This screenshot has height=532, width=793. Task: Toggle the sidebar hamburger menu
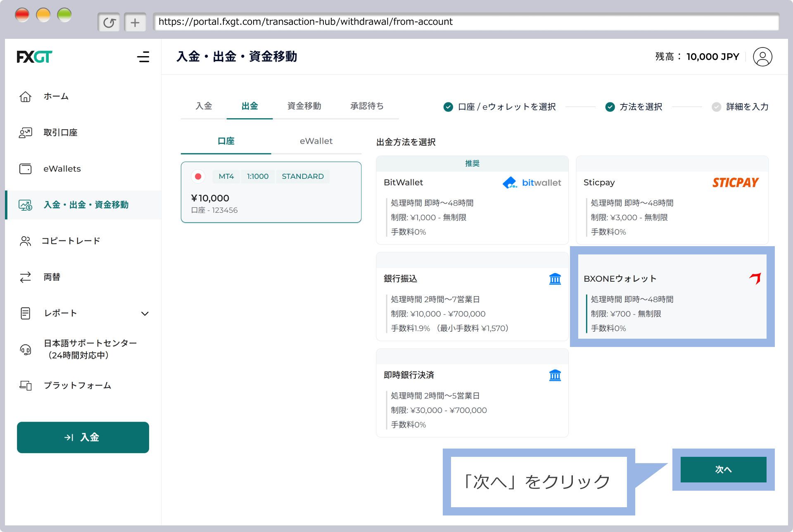[x=143, y=57]
